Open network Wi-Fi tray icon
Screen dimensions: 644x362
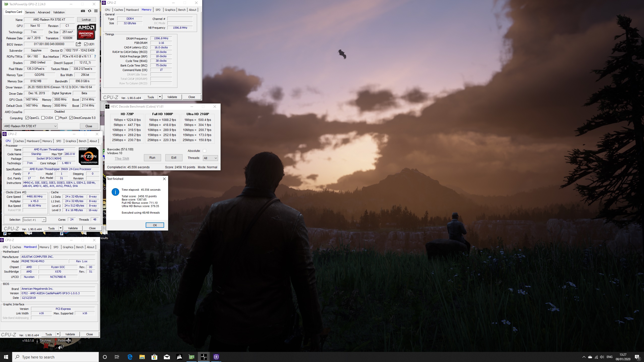click(x=596, y=357)
